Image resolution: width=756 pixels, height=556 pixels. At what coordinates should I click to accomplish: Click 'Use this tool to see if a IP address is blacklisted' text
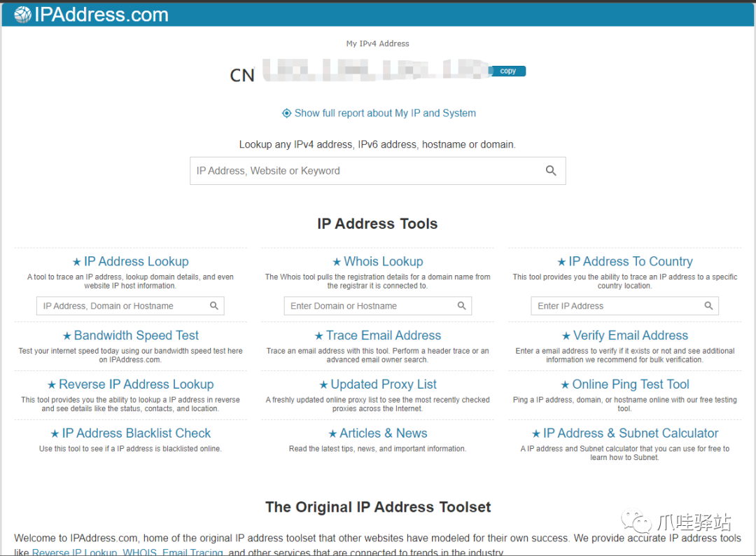[x=130, y=448]
